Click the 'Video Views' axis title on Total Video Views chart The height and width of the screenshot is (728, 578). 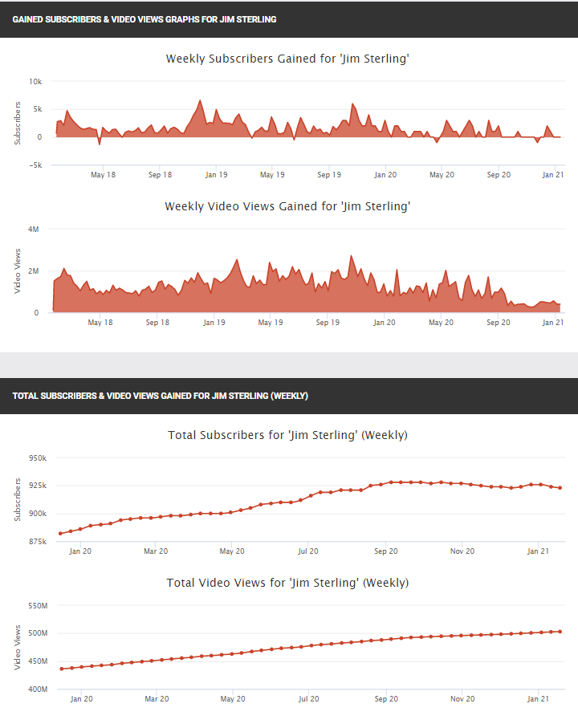tap(18, 648)
